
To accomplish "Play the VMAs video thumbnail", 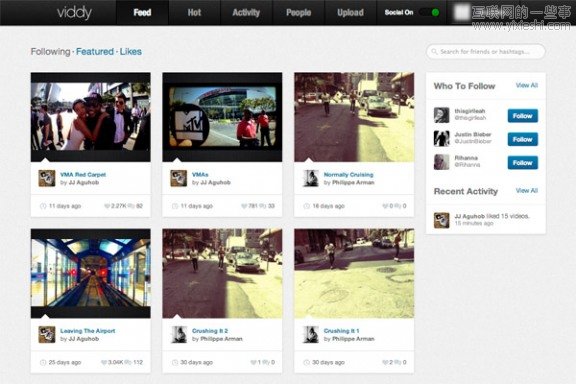I will (x=222, y=117).
